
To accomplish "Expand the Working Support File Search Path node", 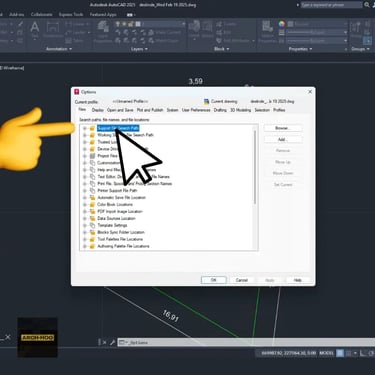I will coord(84,135).
